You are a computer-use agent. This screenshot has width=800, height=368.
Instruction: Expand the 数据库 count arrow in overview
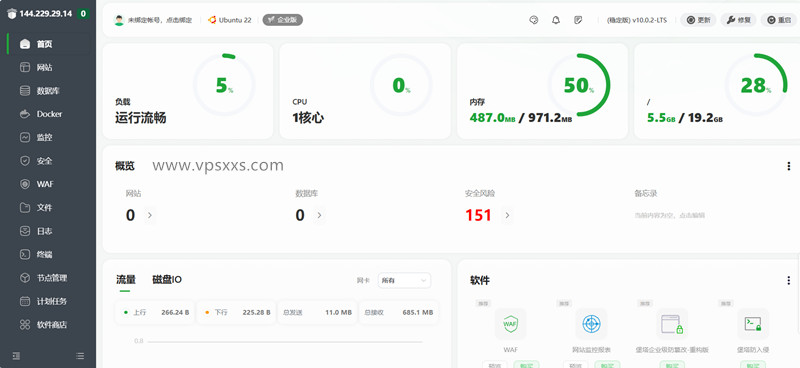(x=319, y=215)
